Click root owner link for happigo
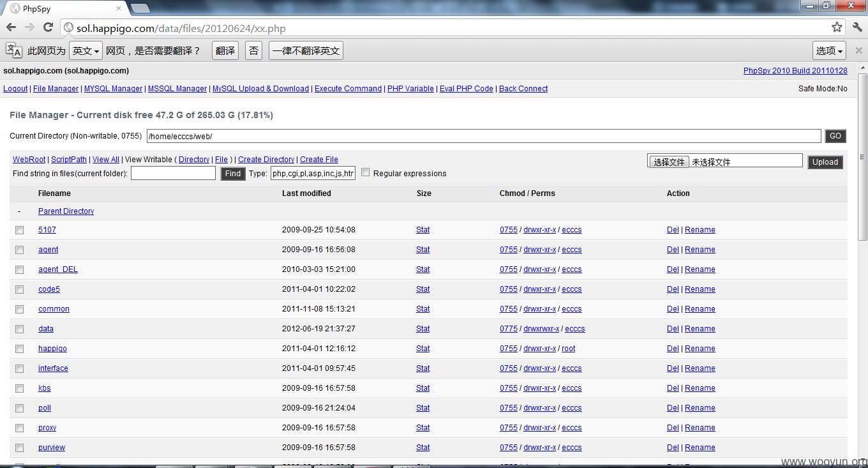Viewport: 868px width, 468px height. click(569, 349)
